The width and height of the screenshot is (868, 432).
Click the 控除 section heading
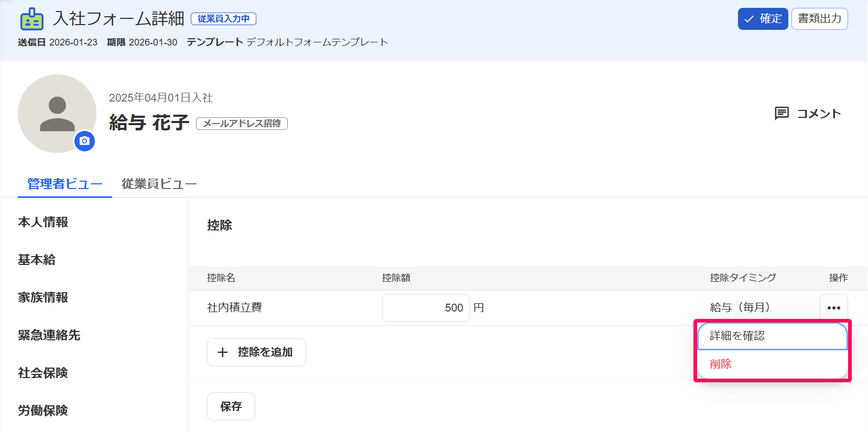pyautogui.click(x=220, y=225)
